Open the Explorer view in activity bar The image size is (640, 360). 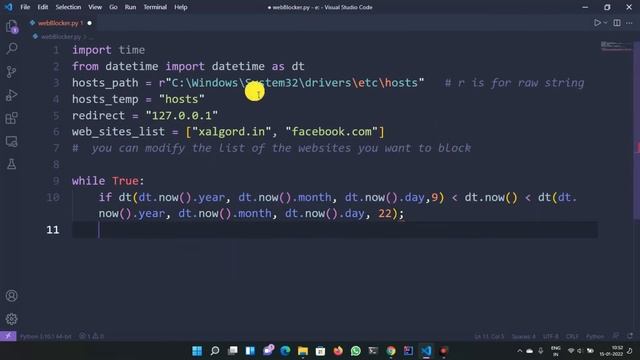click(x=11, y=27)
